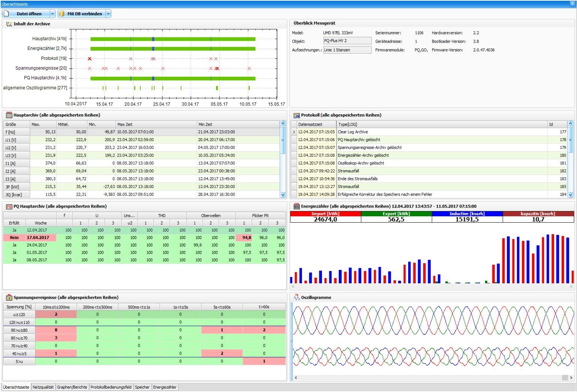Click the Hauptarchiv [41k] green timeline bar
The width and height of the screenshot is (577, 392).
[173, 39]
